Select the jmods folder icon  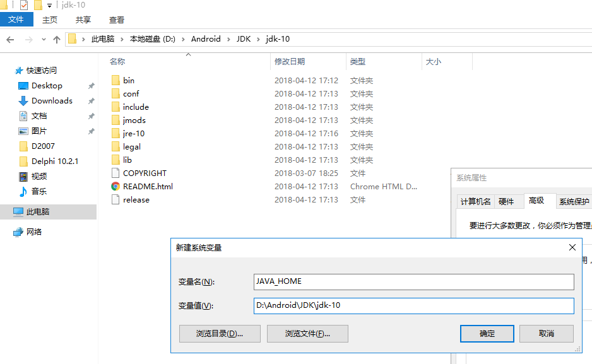115,120
